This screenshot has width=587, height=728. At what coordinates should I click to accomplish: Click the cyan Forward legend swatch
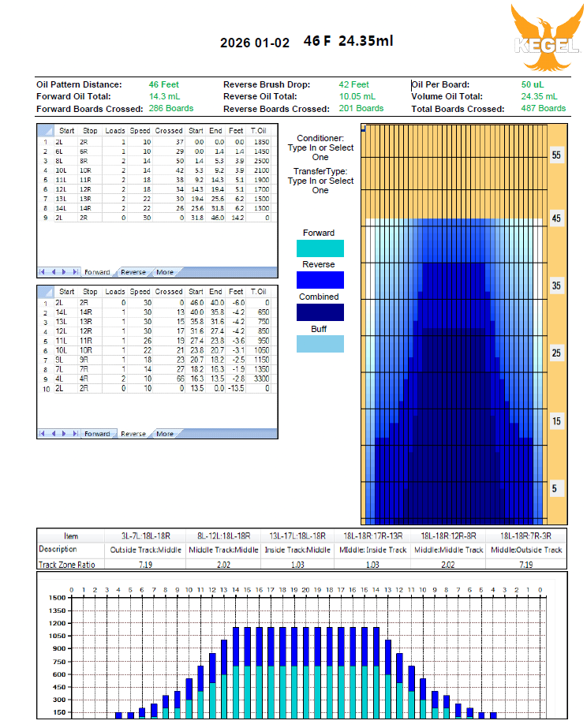tap(320, 248)
